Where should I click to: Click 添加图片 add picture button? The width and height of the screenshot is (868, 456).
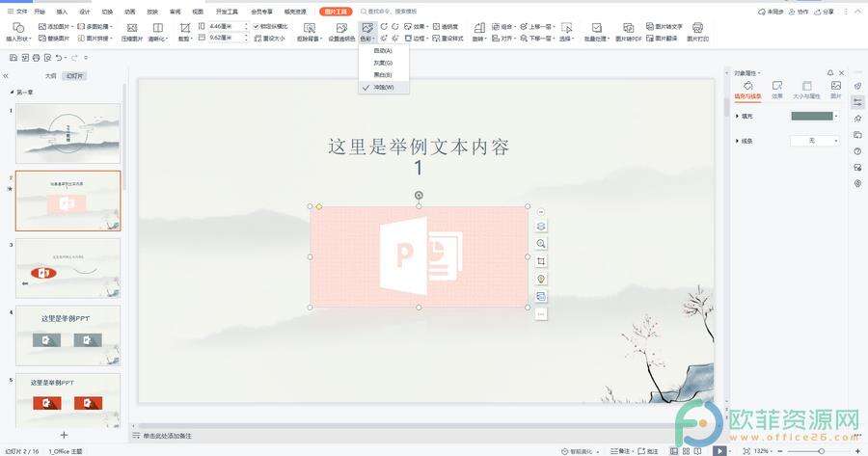(54, 27)
